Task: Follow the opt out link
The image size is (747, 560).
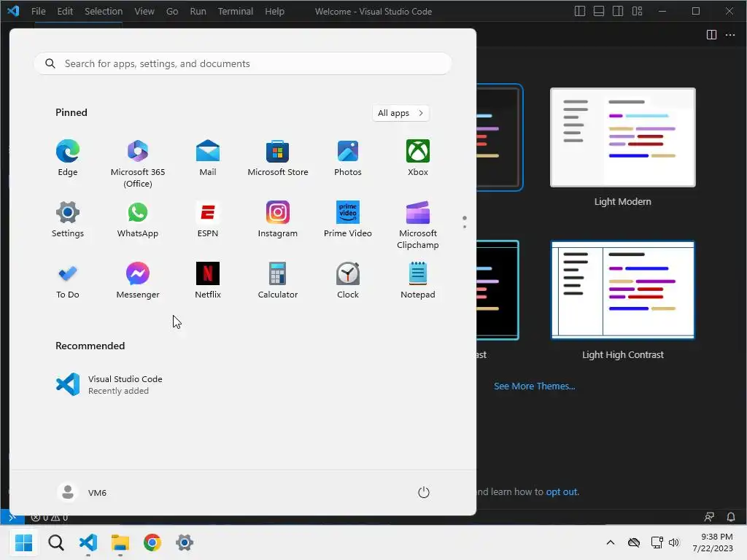Action: click(561, 492)
